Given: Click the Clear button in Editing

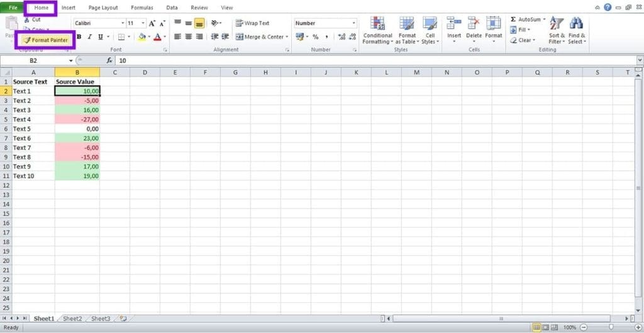Looking at the screenshot, I should pos(523,40).
